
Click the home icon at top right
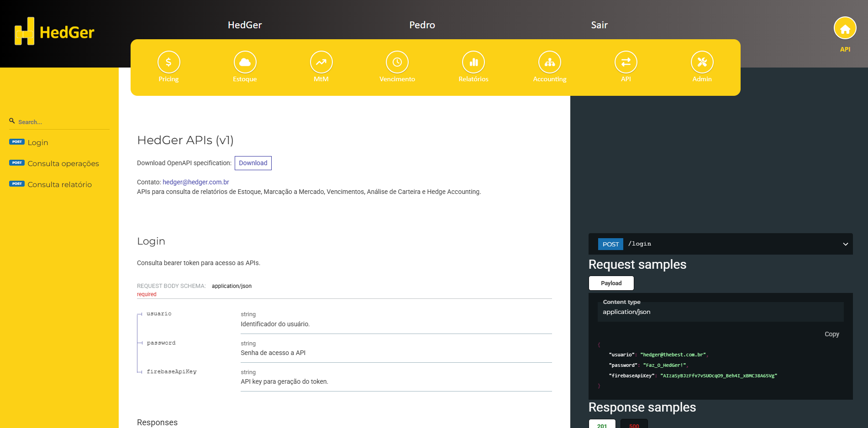pos(845,28)
